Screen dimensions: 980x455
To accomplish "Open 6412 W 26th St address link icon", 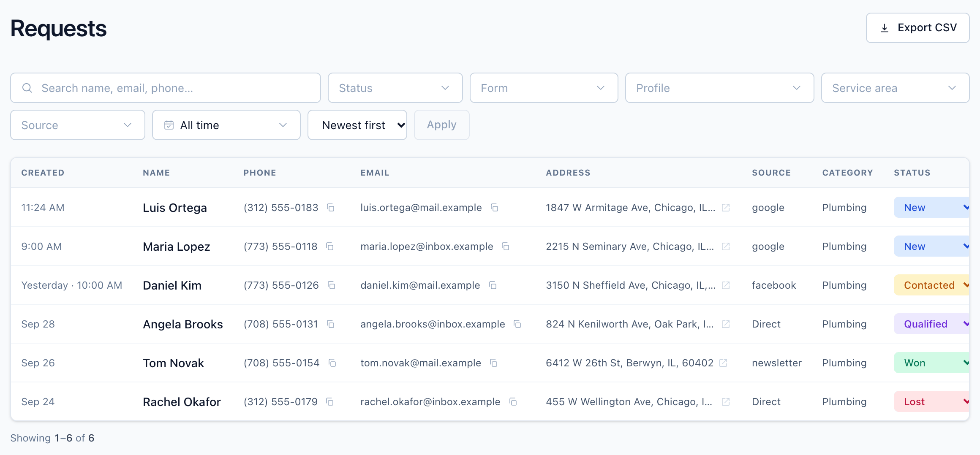I will click(x=723, y=363).
